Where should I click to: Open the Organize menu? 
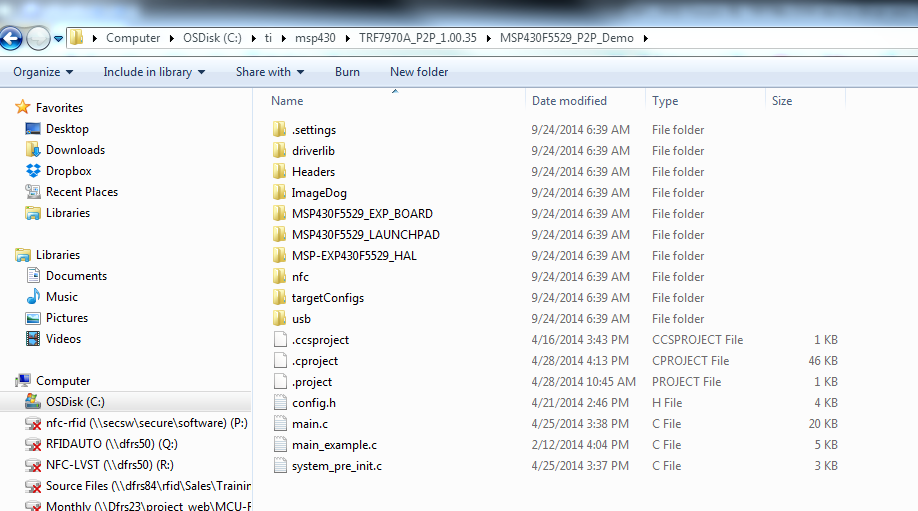pos(43,72)
